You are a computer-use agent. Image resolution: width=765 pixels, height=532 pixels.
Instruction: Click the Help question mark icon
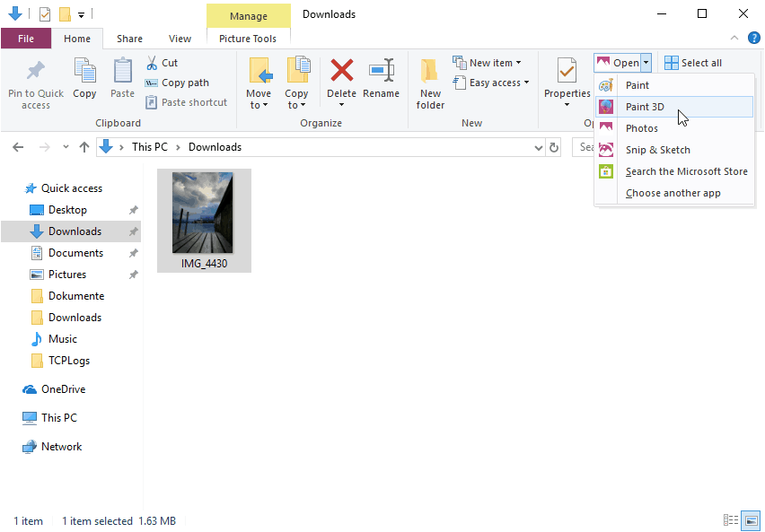pyautogui.click(x=754, y=38)
